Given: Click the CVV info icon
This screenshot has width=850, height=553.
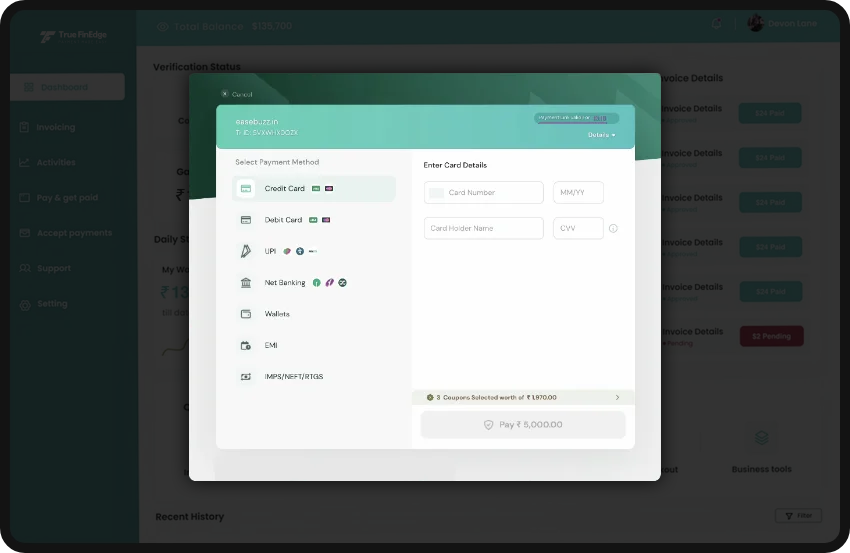Looking at the screenshot, I should point(613,229).
